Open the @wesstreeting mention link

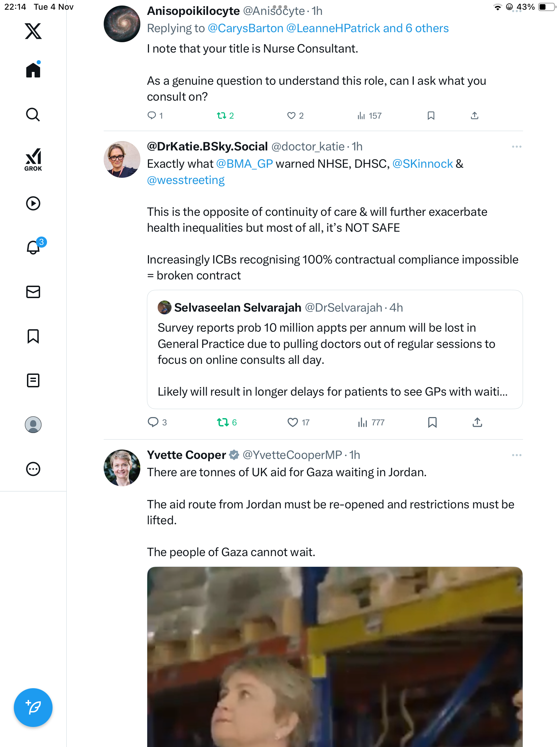186,180
